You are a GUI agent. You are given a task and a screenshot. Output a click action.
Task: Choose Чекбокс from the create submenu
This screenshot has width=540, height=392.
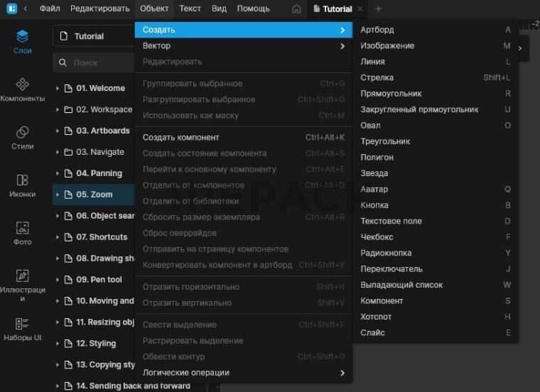click(x=377, y=237)
